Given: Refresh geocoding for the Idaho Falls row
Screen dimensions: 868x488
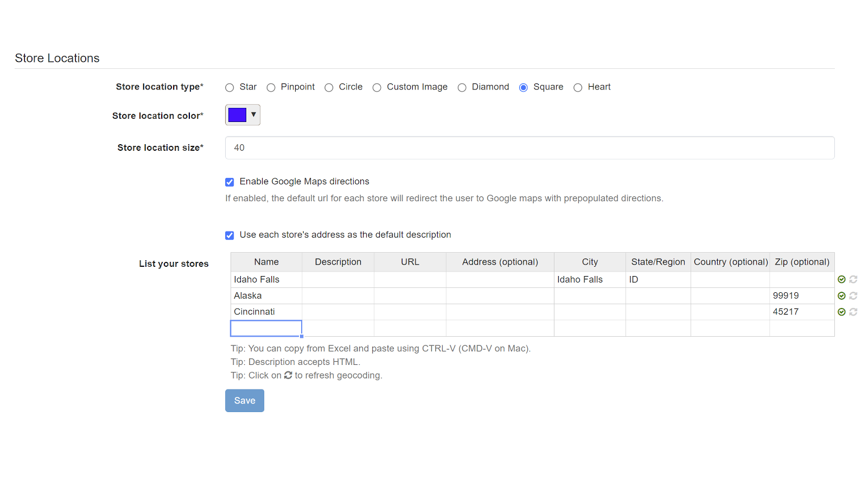Looking at the screenshot, I should tap(853, 279).
